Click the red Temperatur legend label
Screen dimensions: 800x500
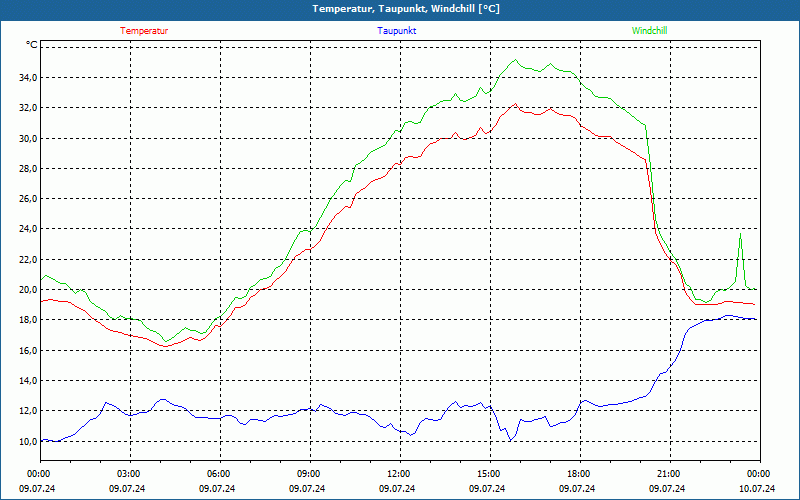144,31
